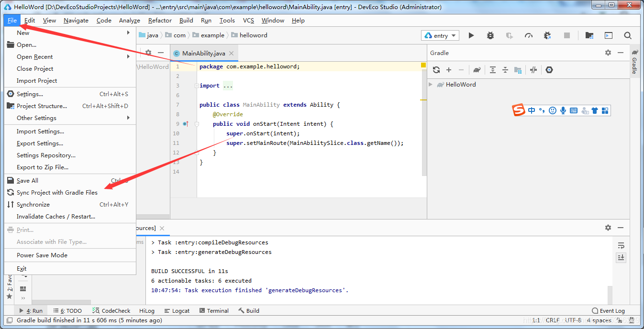Open the Gradle side tab on right edge
The image size is (644, 329).
[634, 62]
